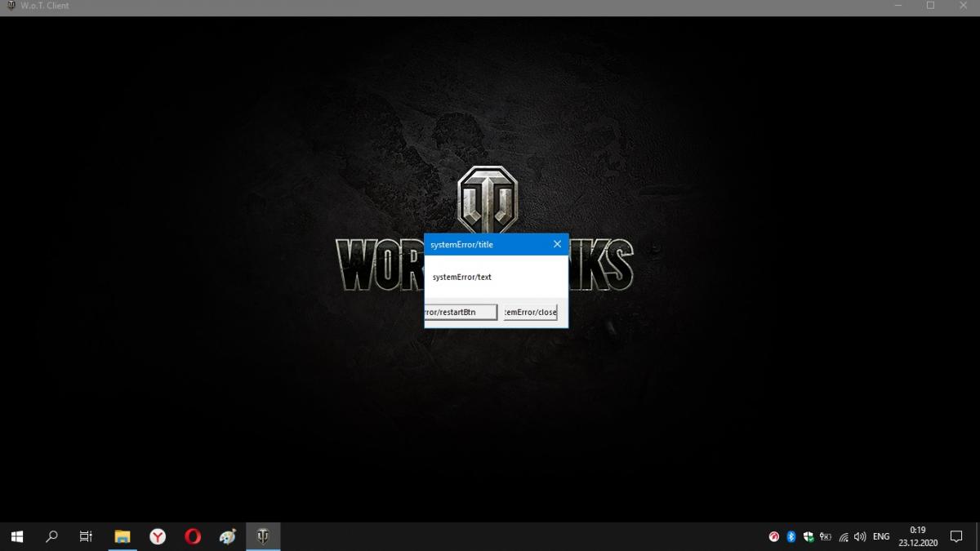This screenshot has width=980, height=551.
Task: Click the systemError close button in dialog
Action: [x=530, y=312]
